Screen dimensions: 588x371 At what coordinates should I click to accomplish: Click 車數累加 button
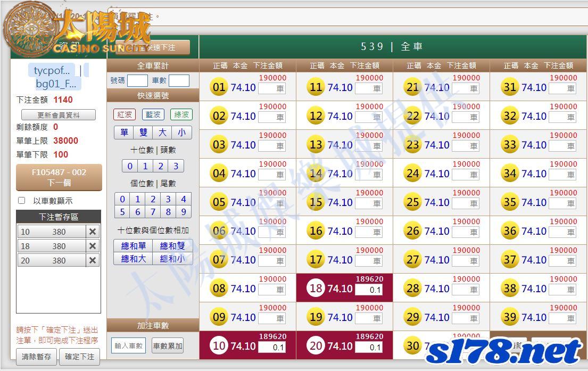168,345
